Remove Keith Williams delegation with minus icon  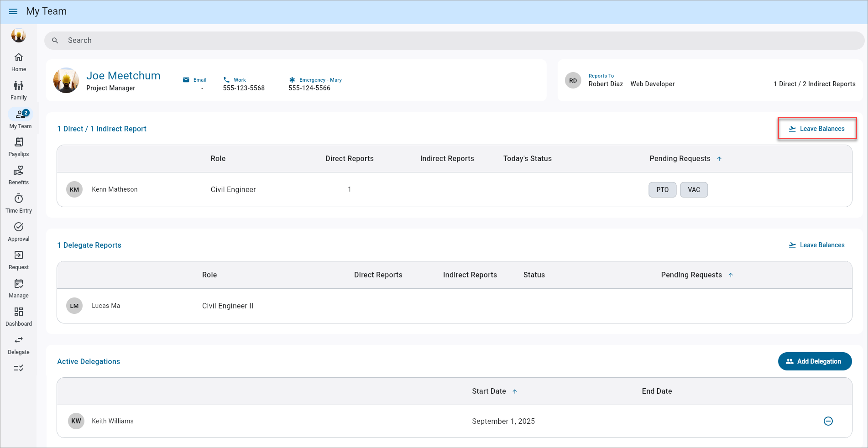tap(828, 421)
